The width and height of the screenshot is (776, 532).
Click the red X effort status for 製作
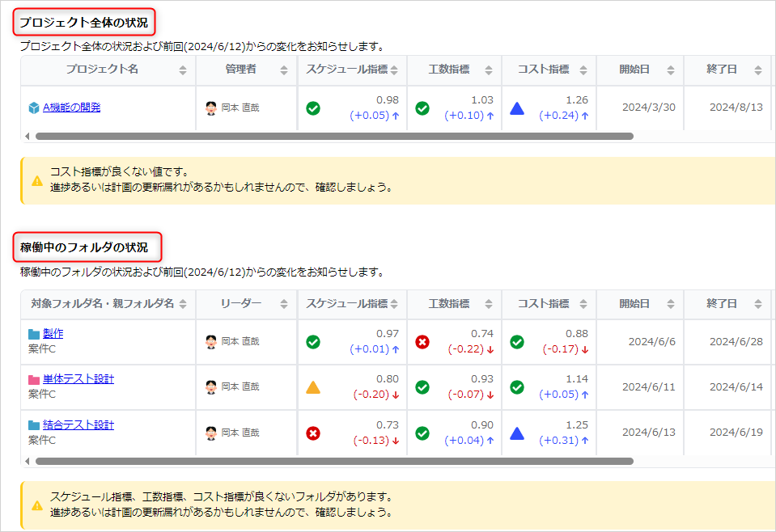tap(422, 342)
